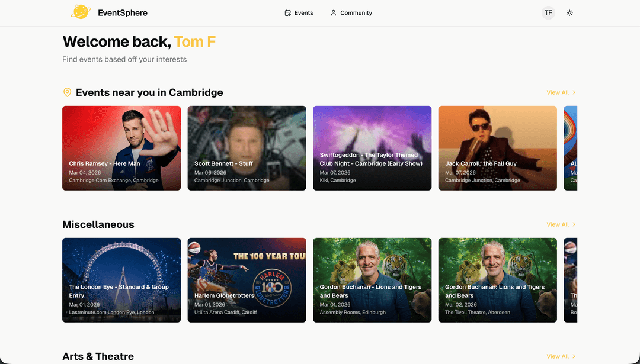Click the yellow location pin beside Cambridge heading

[67, 92]
